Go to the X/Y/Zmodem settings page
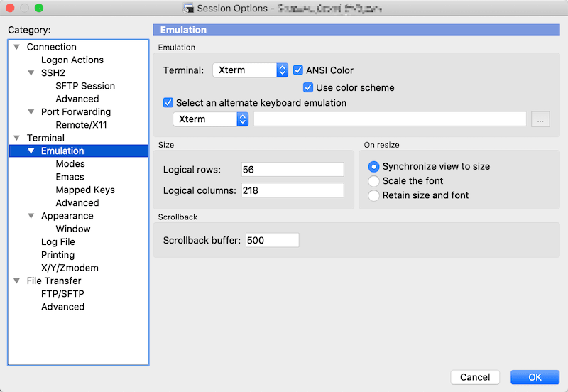Image resolution: width=568 pixels, height=392 pixels. (x=70, y=268)
